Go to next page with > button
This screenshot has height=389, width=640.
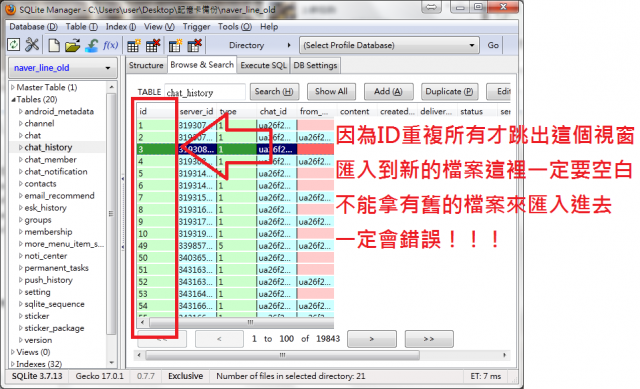click(x=371, y=339)
